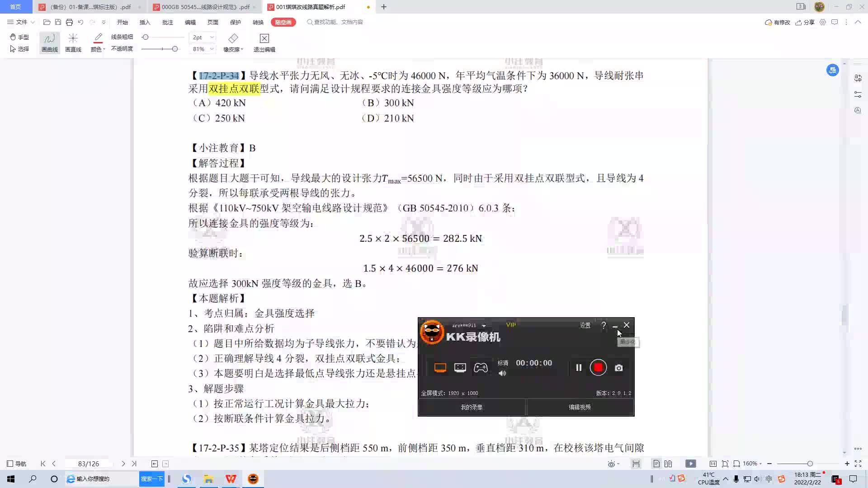Click the 编辑视频 button

(580, 407)
